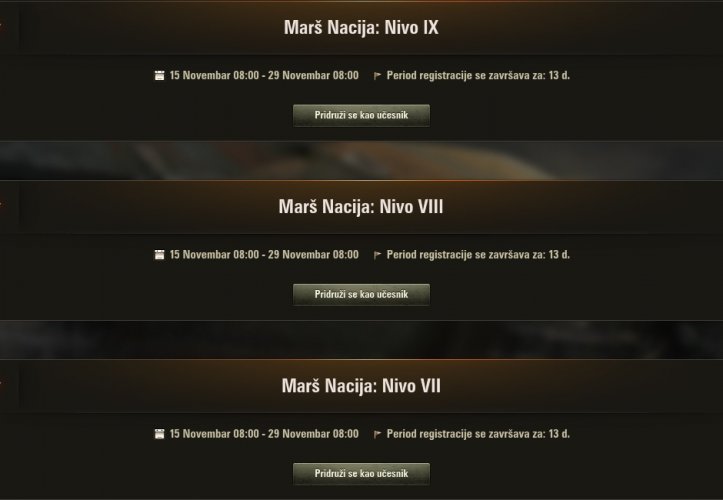The height and width of the screenshot is (500, 723).
Task: Open the Marš Nacija: Nivo IX title
Action: point(361,27)
